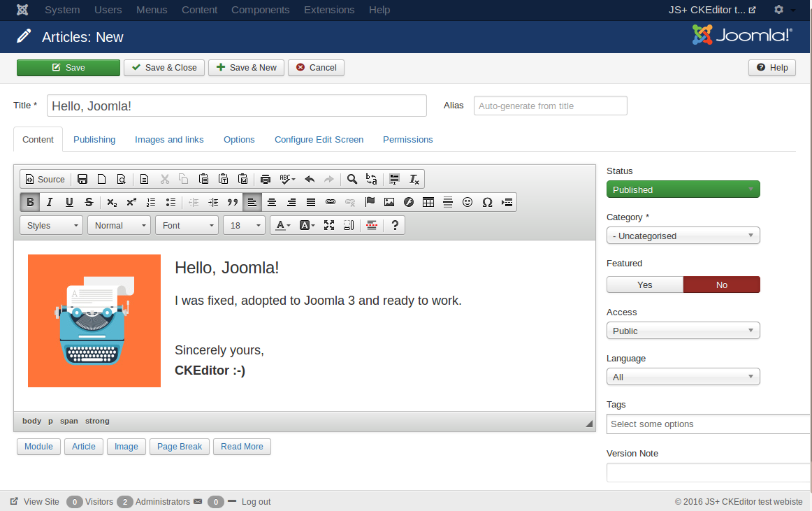
Task: Open the Extensions menu
Action: (329, 10)
